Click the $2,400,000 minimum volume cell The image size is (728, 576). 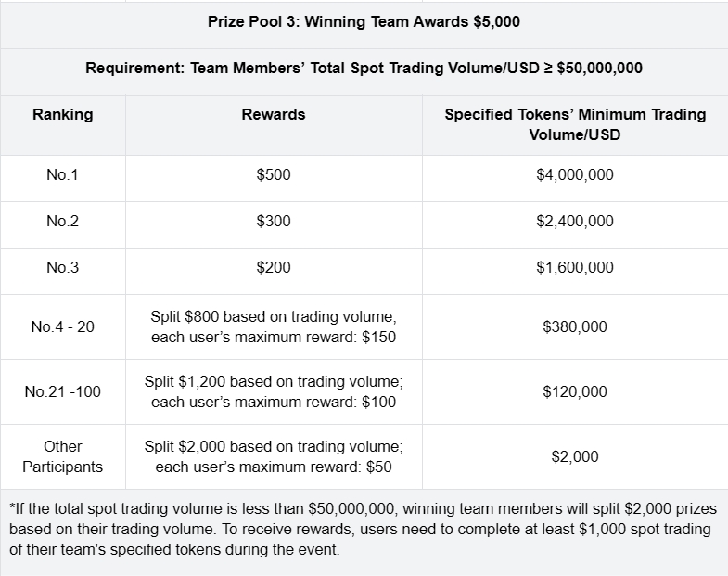575,222
